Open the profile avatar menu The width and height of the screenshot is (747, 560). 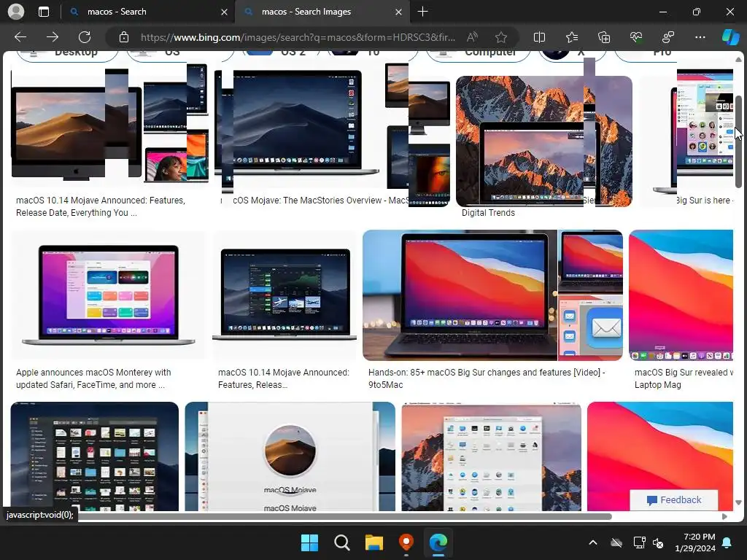point(16,12)
